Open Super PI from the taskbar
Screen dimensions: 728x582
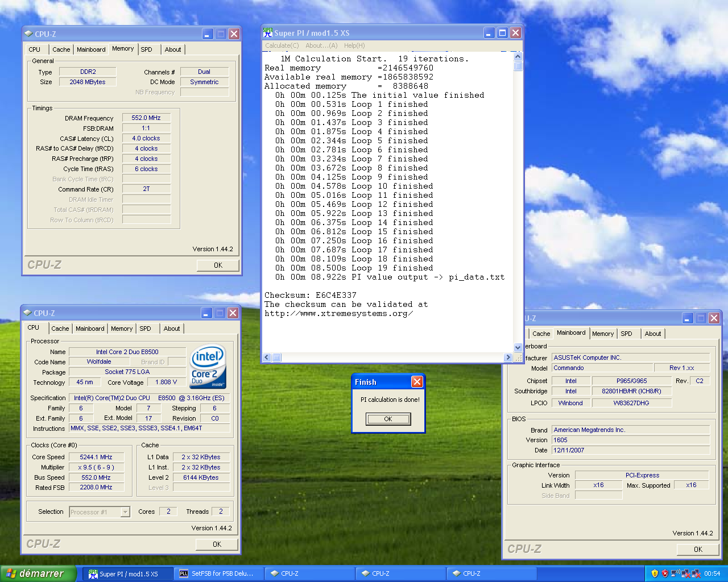click(x=129, y=574)
